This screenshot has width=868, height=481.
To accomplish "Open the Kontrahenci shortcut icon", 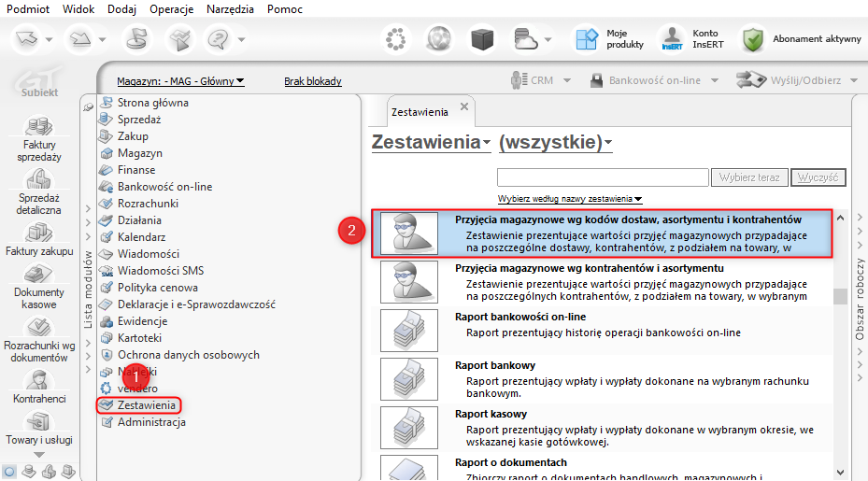I will pos(38,380).
